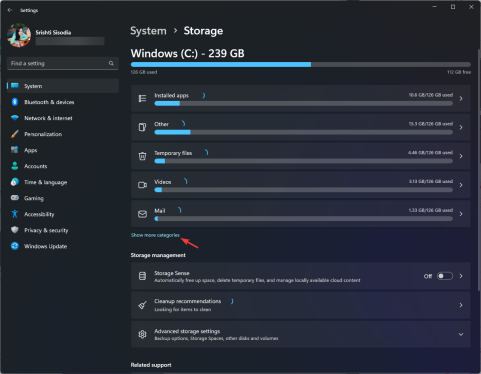Click the Installed apps list icon
The height and width of the screenshot is (374, 481).
[x=142, y=98]
